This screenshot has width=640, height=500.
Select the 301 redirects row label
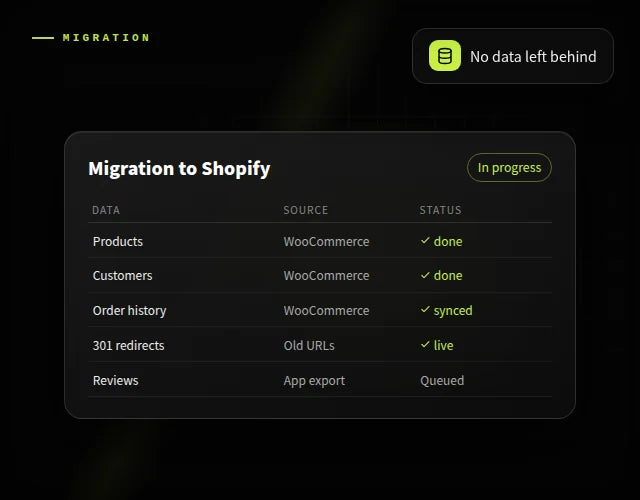[x=128, y=346]
